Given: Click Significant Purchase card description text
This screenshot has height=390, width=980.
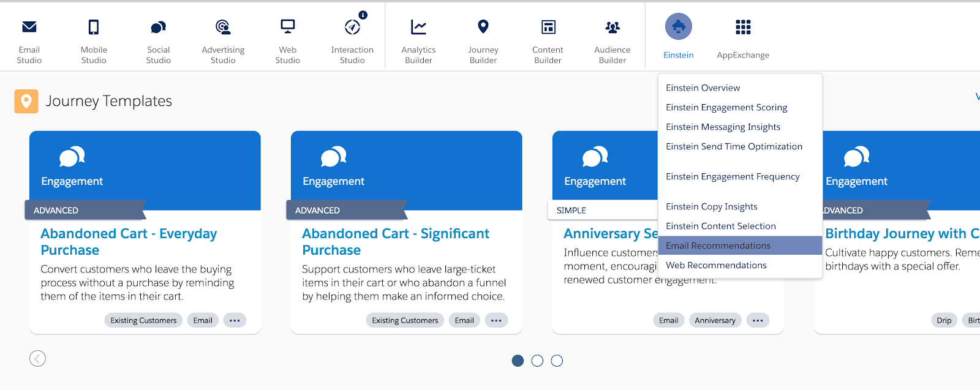Looking at the screenshot, I should [404, 283].
